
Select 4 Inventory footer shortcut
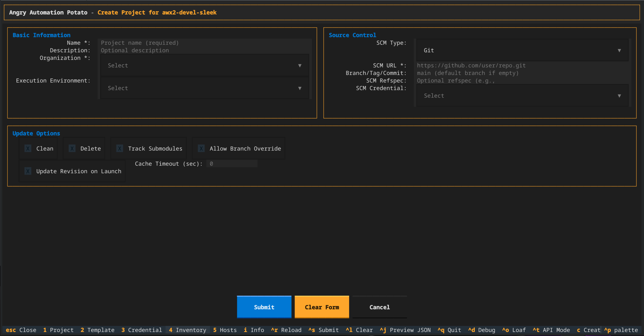click(x=188, y=330)
